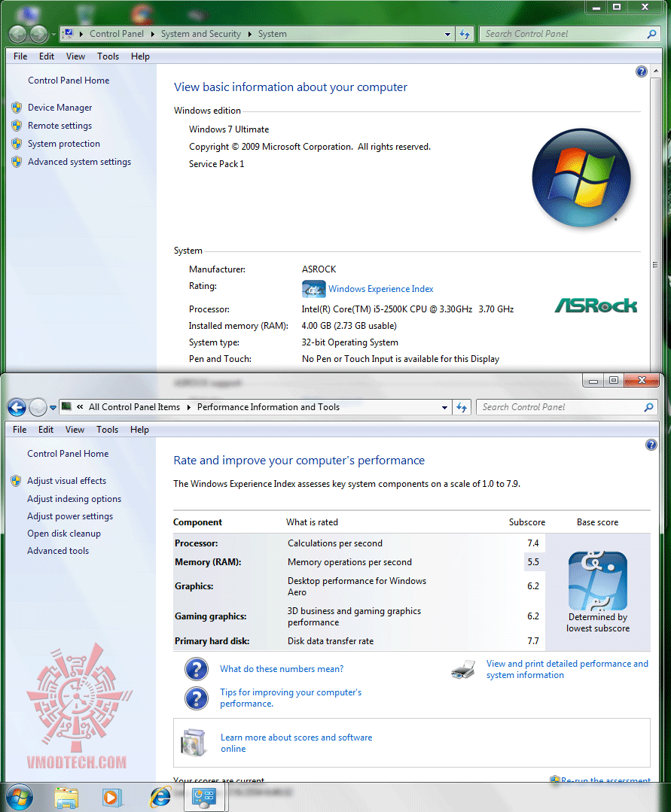Open View menu in Performance window
671x812 pixels.
(x=75, y=430)
